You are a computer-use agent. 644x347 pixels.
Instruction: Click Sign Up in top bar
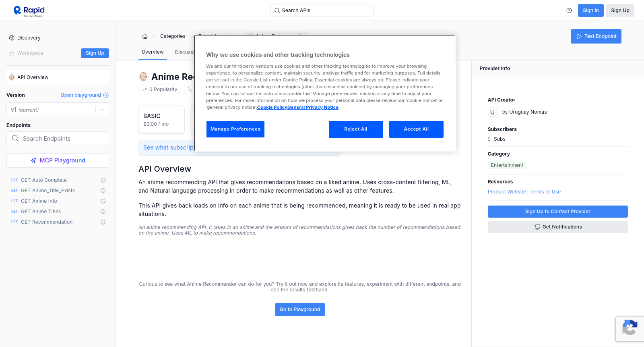click(620, 10)
